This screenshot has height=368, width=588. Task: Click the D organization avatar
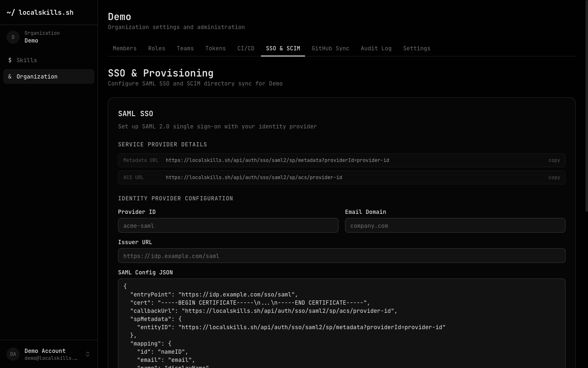[x=13, y=37]
